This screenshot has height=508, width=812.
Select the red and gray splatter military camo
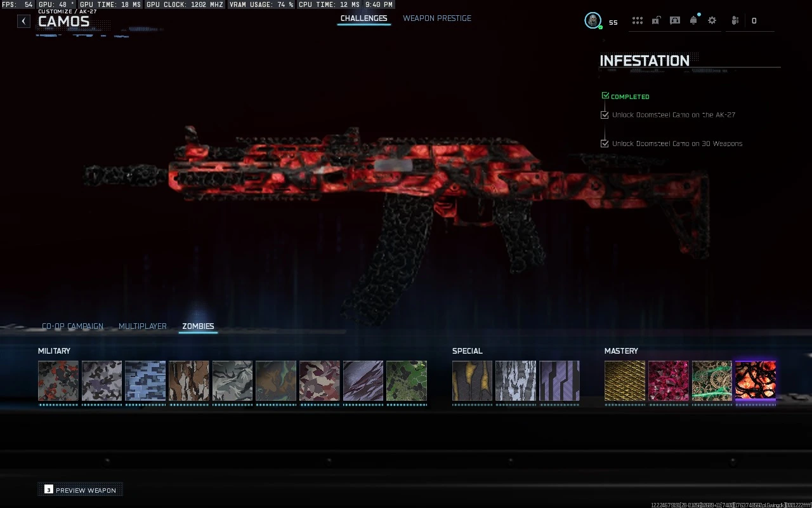(58, 381)
